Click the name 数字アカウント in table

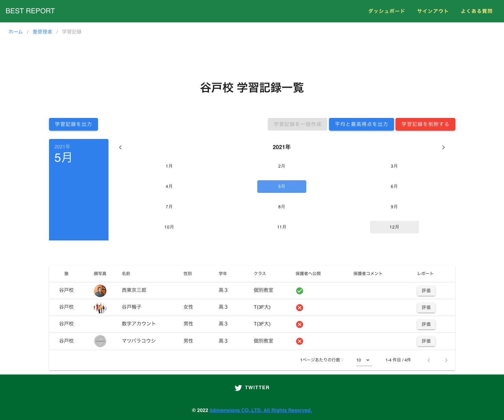(139, 324)
